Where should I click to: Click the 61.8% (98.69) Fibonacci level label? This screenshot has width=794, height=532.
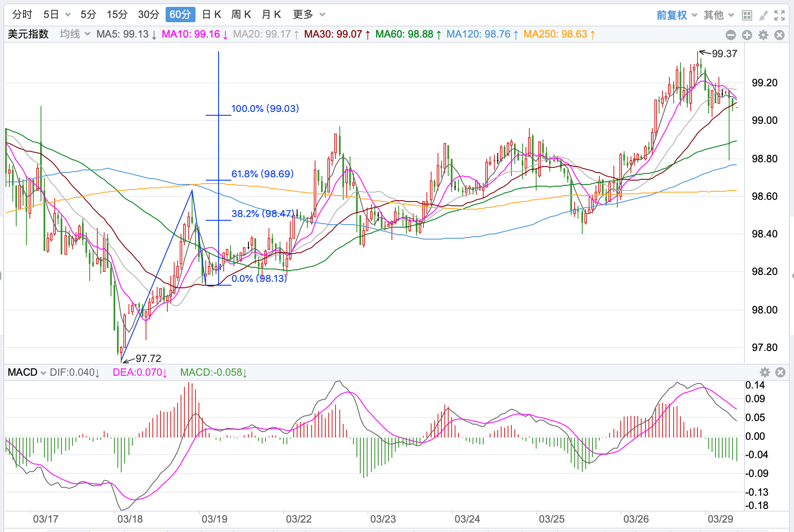pos(262,174)
